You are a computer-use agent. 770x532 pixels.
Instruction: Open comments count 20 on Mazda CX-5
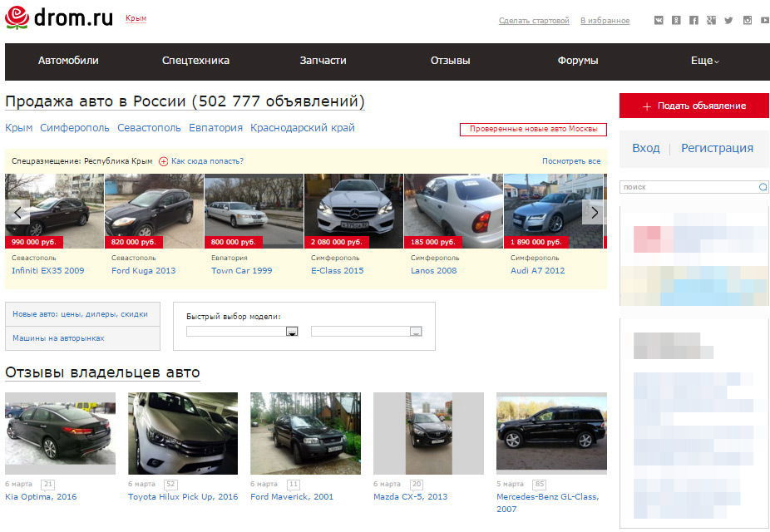click(417, 485)
